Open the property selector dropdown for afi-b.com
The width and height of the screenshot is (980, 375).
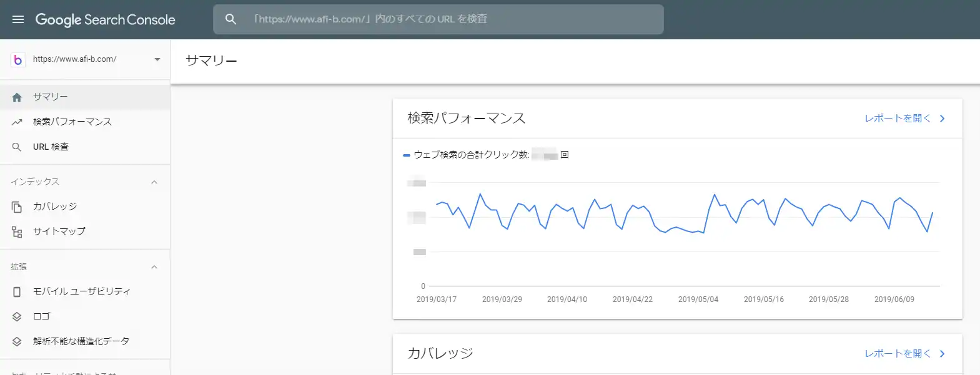tap(157, 59)
